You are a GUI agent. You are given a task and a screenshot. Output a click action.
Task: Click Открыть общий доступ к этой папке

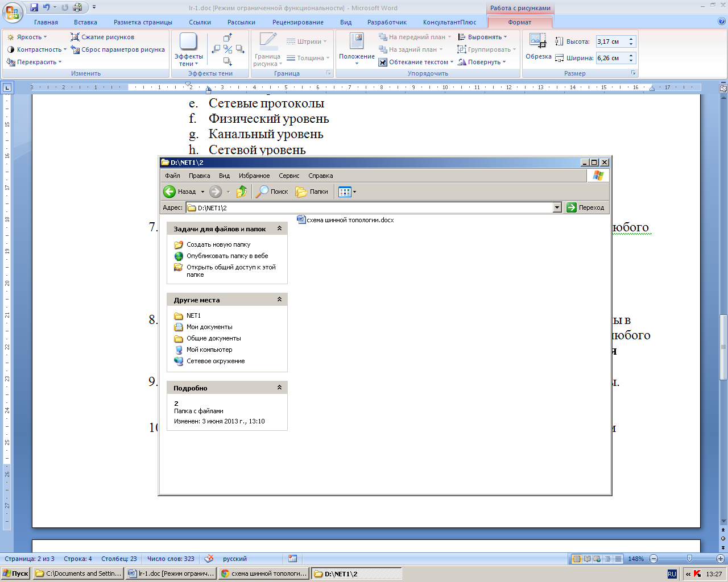pos(231,271)
